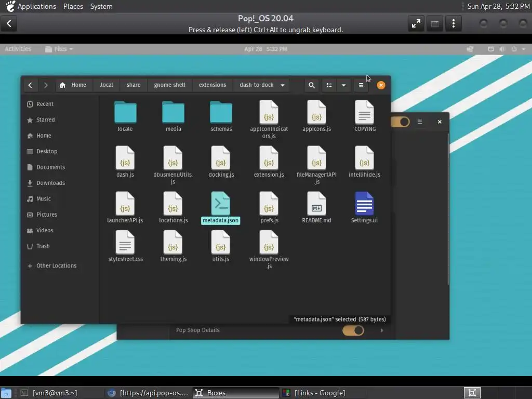Open Documents in the sidebar

pyautogui.click(x=60, y=167)
